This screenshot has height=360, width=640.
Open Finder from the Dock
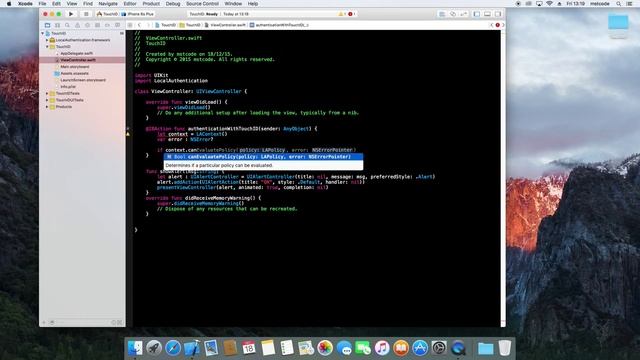(x=135, y=348)
